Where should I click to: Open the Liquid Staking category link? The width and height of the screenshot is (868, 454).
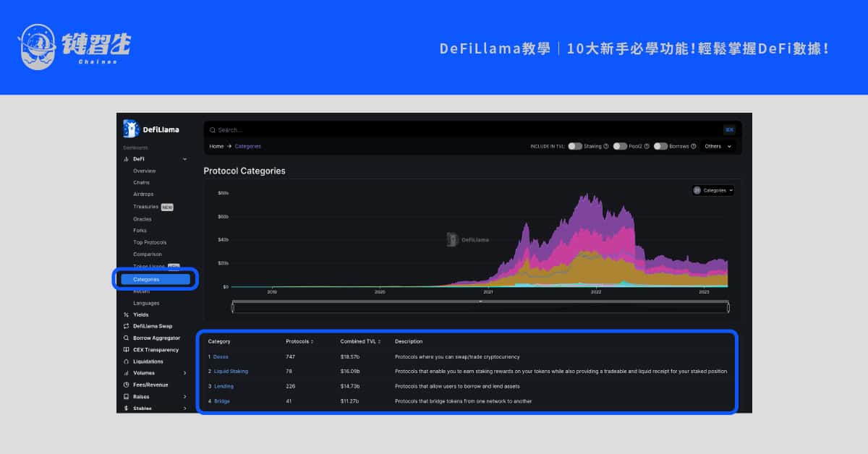tap(231, 371)
